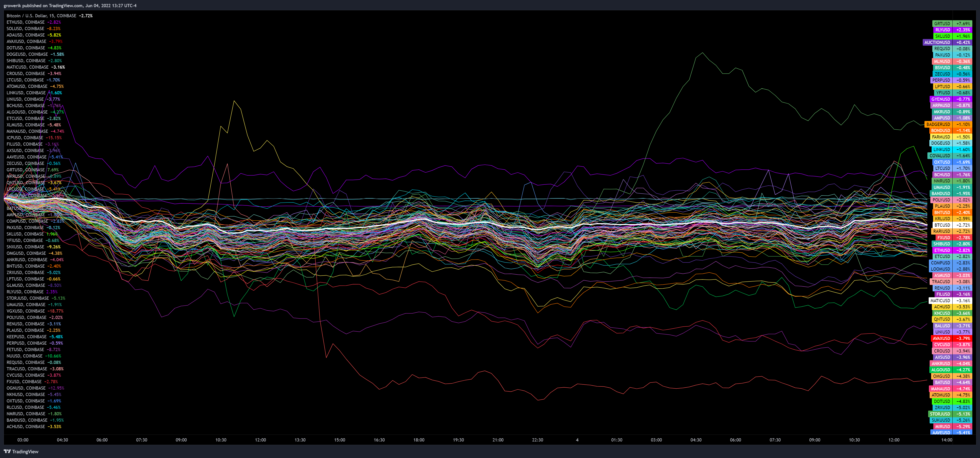Screen dimensions: 980x458
Task: Select the MIRUSD −5.29% scale label
Action: pos(952,426)
